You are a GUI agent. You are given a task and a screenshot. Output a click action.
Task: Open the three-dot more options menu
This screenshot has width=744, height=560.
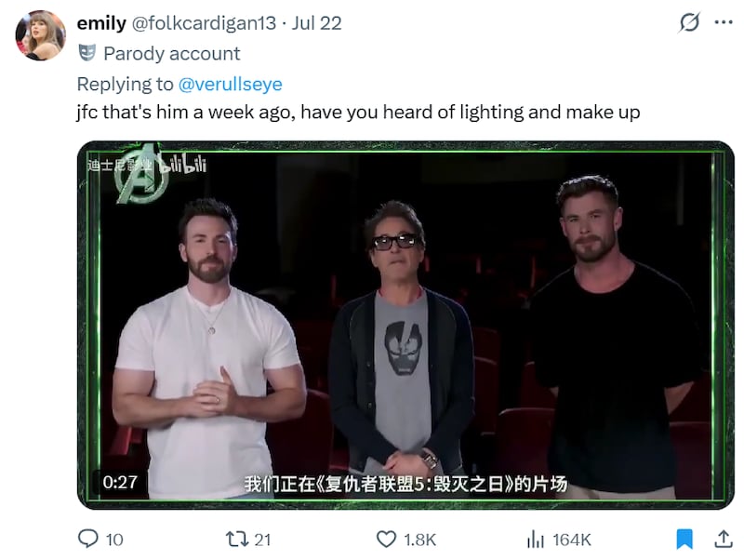[x=724, y=22]
